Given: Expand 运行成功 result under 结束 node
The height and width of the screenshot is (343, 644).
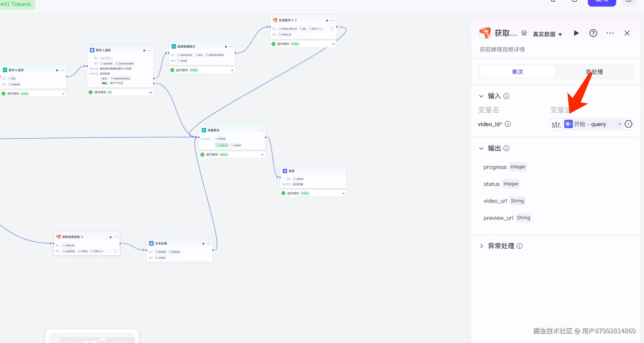Looking at the screenshot, I should click(343, 193).
